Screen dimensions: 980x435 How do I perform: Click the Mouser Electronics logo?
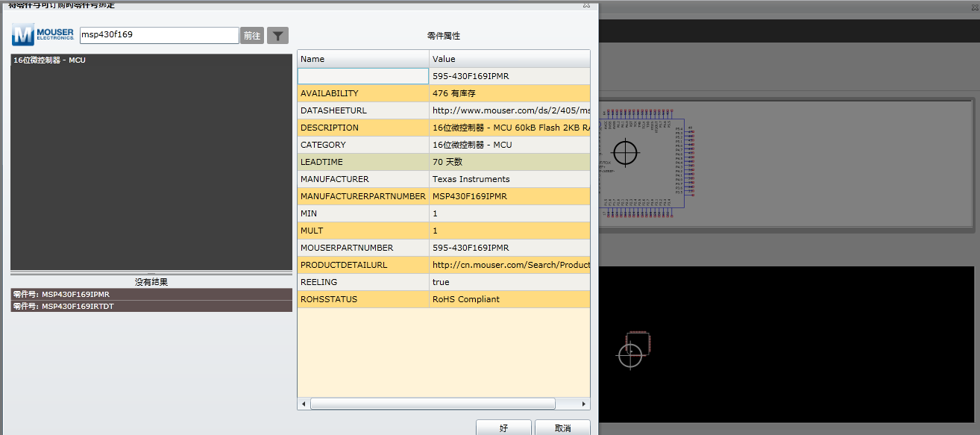click(x=43, y=34)
